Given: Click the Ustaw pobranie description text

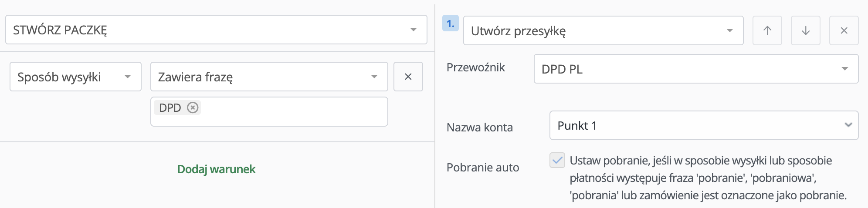Looking at the screenshot, I should [x=708, y=178].
